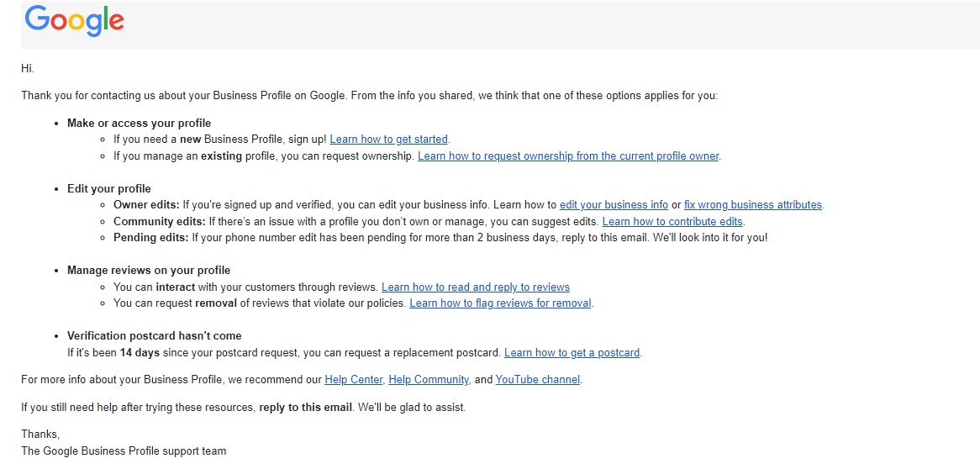Click the 'Owner edits:' label
980x469 pixels.
pos(147,205)
